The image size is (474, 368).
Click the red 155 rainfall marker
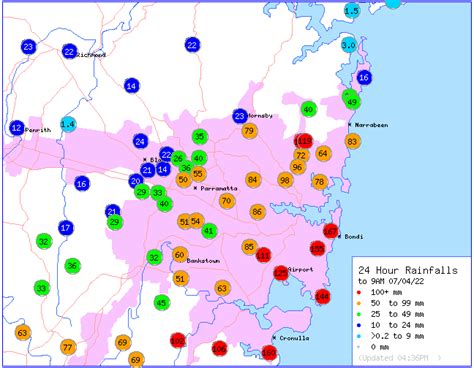tap(317, 248)
